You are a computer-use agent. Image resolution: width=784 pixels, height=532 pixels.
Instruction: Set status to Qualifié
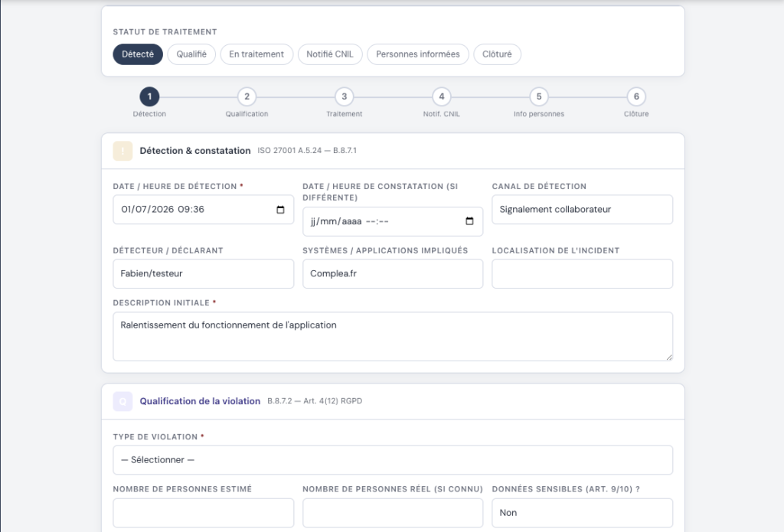click(191, 54)
